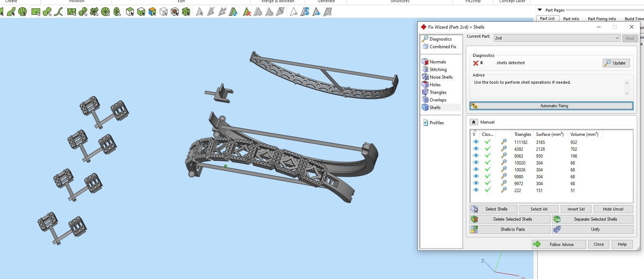644x279 pixels.
Task: Sort shells by Triangles column header
Action: point(522,134)
